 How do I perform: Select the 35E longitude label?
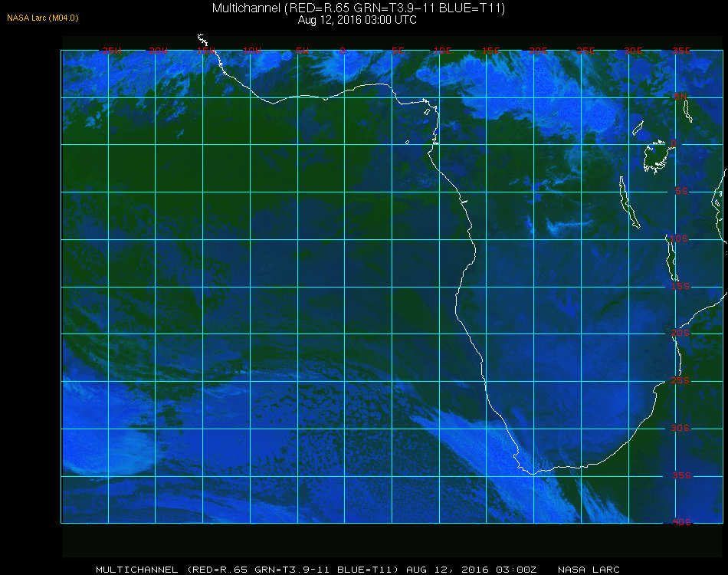681,51
